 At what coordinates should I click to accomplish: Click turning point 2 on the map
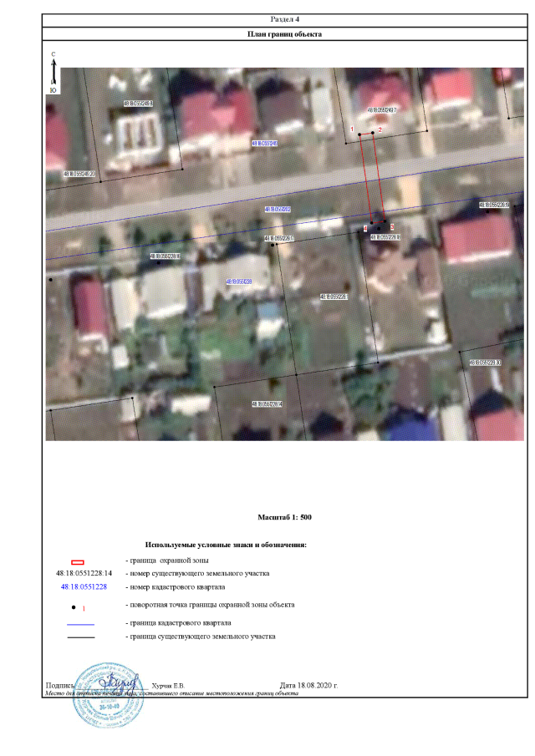[x=373, y=134]
